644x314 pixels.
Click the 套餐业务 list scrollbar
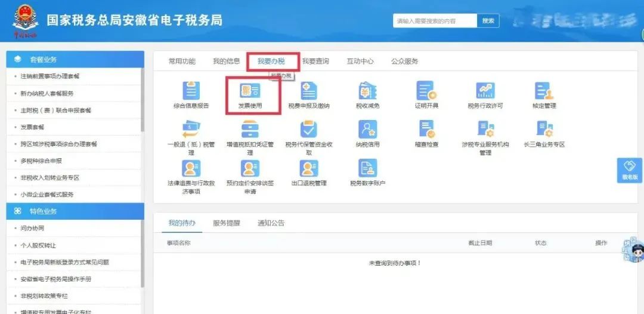pos(143,100)
